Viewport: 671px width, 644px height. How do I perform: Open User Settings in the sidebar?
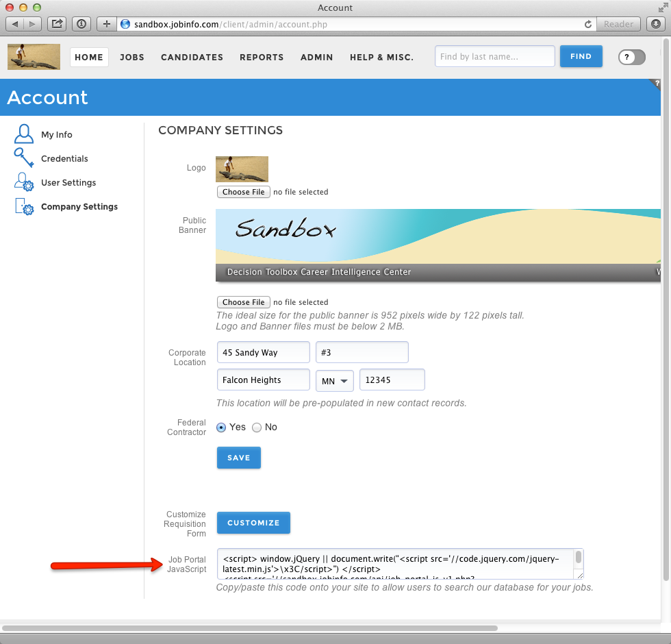[x=68, y=182]
